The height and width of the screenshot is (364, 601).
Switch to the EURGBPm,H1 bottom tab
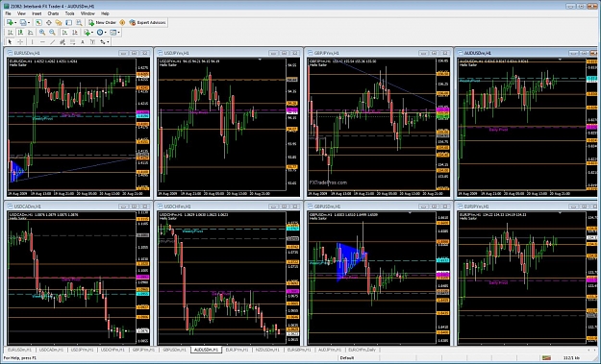click(299, 350)
